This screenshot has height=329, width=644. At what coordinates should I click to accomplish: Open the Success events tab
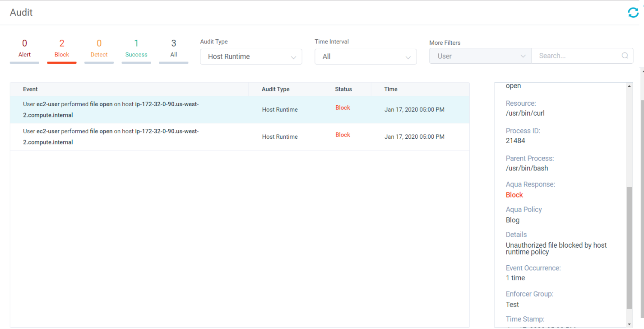[136, 49]
